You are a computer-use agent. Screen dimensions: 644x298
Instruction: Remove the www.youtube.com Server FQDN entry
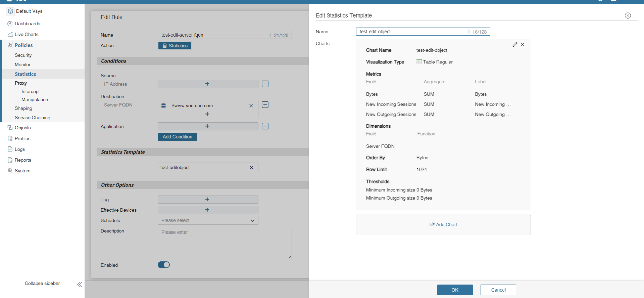[x=251, y=105]
